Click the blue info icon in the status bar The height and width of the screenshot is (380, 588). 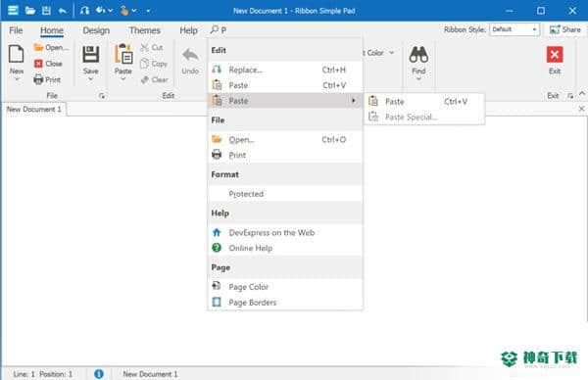click(x=99, y=373)
